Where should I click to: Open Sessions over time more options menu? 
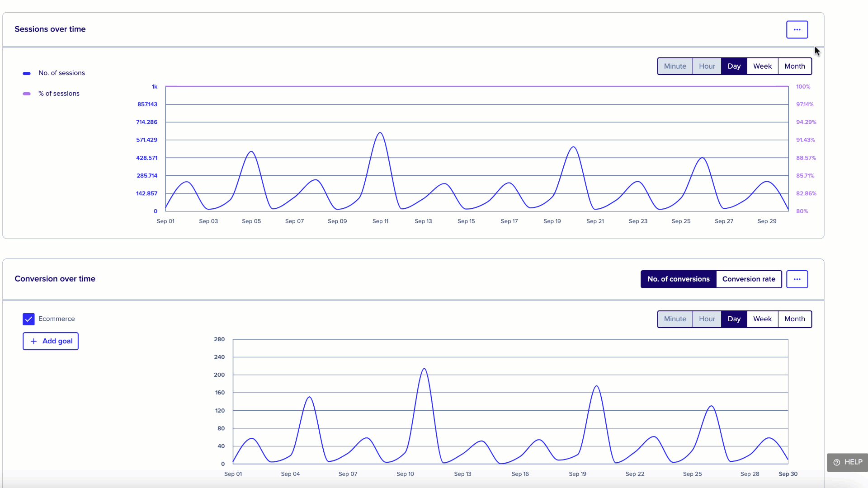(797, 29)
